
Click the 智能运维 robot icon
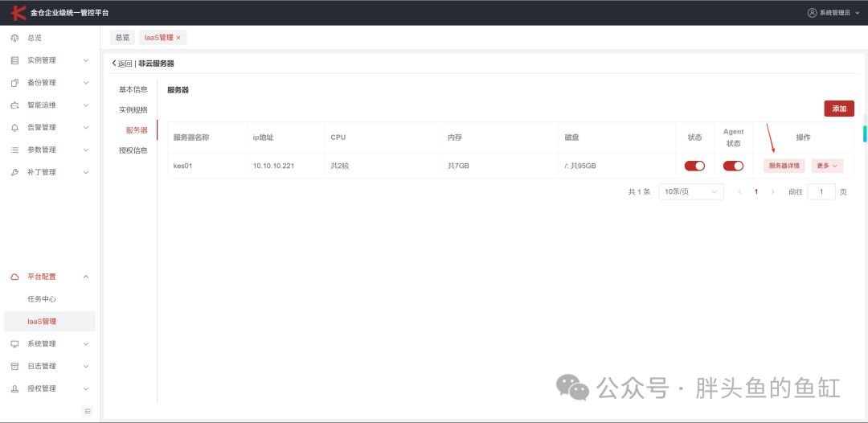pyautogui.click(x=15, y=105)
